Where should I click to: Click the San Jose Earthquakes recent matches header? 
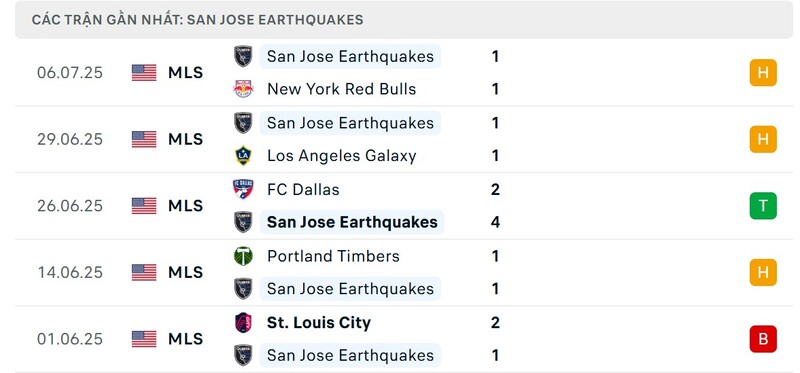(x=197, y=20)
